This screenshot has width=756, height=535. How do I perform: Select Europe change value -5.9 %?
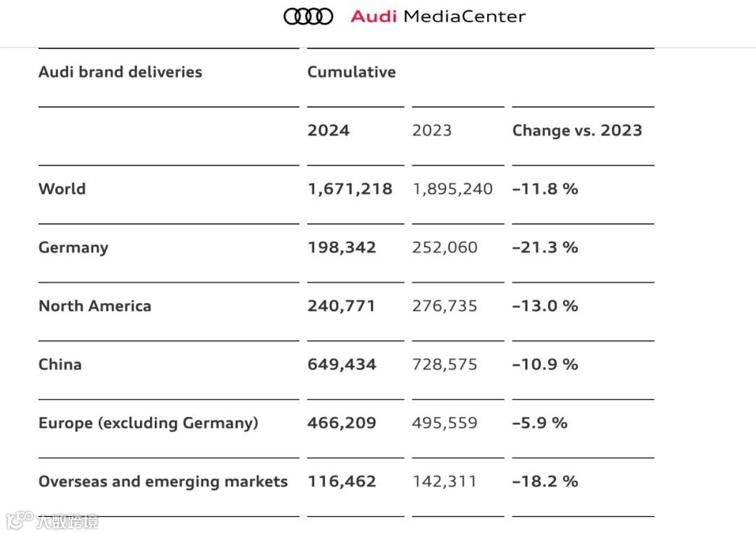tap(540, 423)
